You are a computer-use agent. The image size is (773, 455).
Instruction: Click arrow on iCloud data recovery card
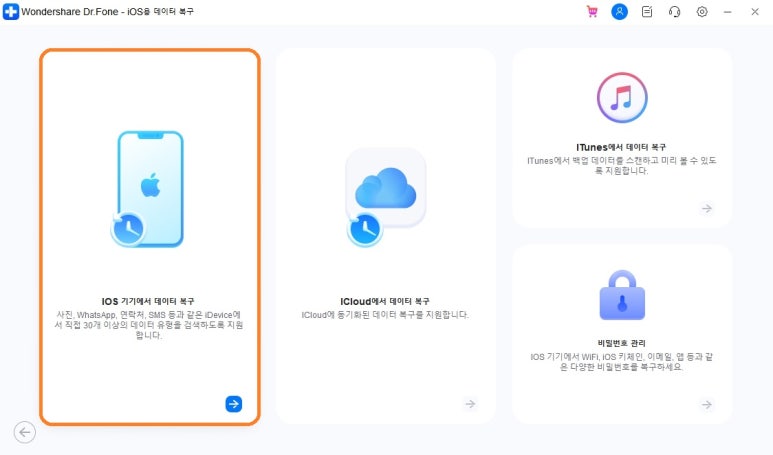click(470, 404)
